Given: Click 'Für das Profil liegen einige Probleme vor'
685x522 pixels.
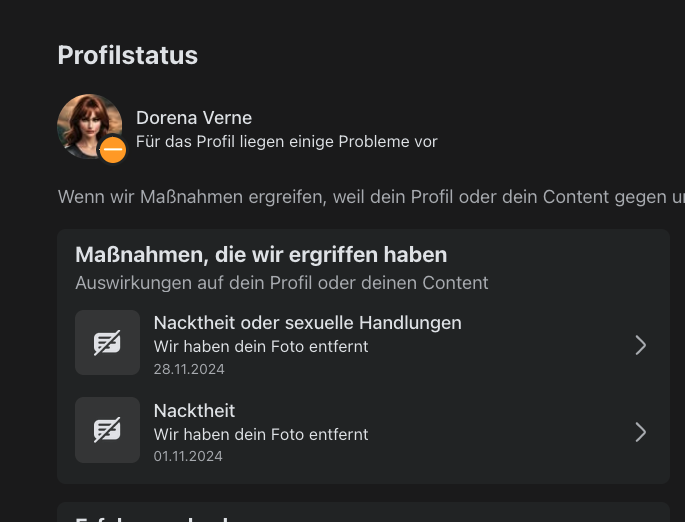Looking at the screenshot, I should tap(286, 142).
